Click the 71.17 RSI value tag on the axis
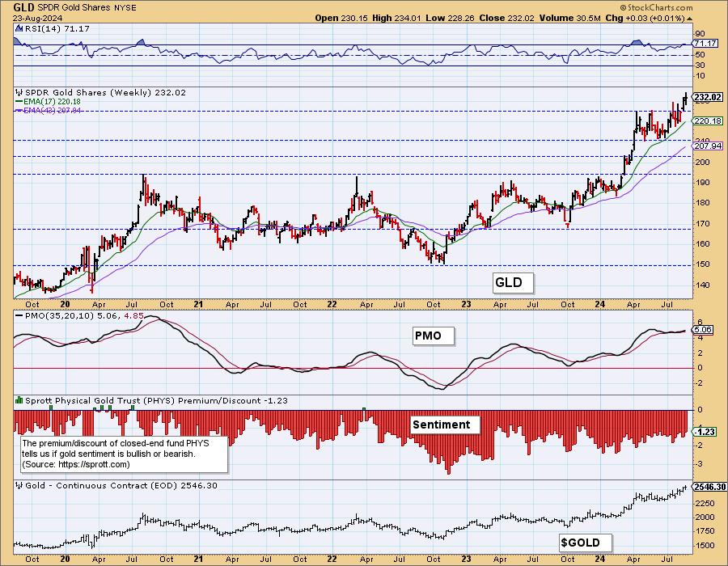Viewport: 728px width, 566px height. [x=705, y=43]
